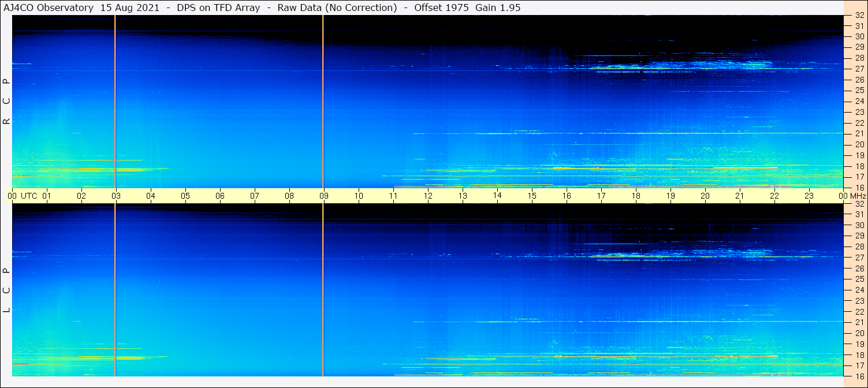The image size is (868, 388).
Task: Click the 25 MHz label on LCP frequency scale
Action: 859,279
